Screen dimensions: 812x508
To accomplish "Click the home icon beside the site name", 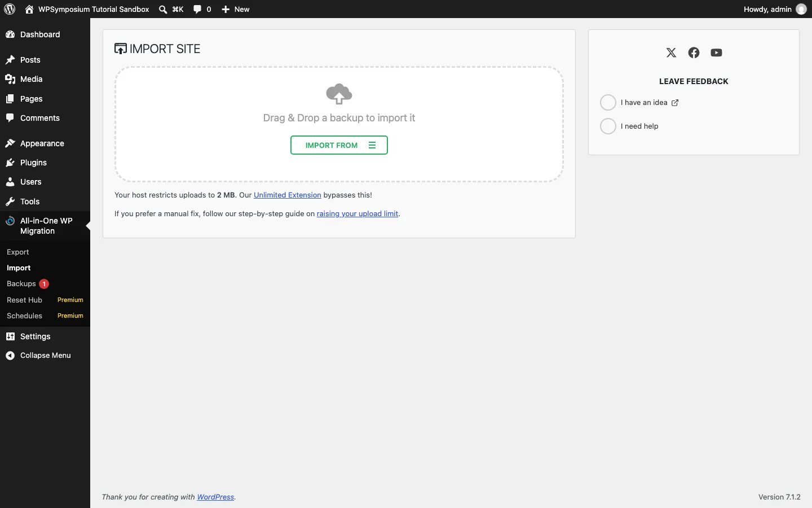I will click(29, 9).
